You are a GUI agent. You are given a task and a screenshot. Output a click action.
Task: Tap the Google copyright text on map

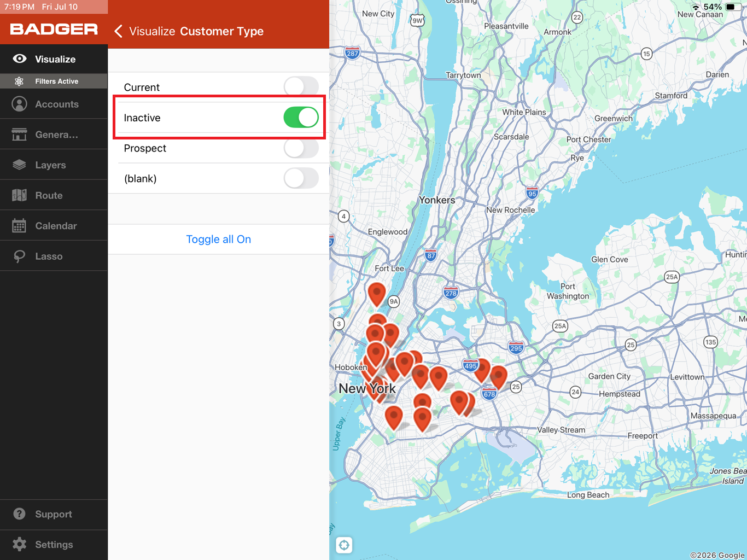pyautogui.click(x=717, y=555)
